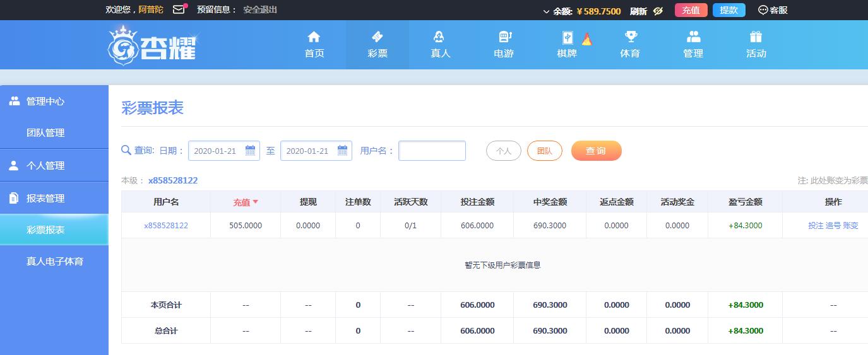Open end date calendar picker

343,151
